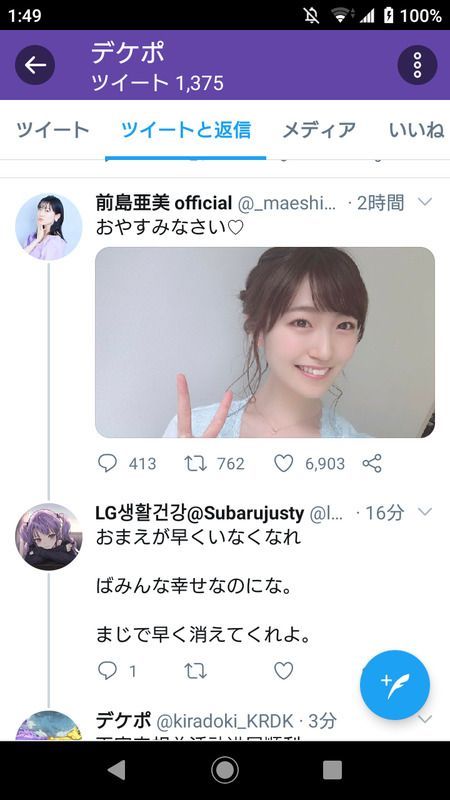Expand the dropdown chevron on 前島亜美 tweet
Image resolution: width=450 pixels, height=800 pixels.
tap(424, 203)
